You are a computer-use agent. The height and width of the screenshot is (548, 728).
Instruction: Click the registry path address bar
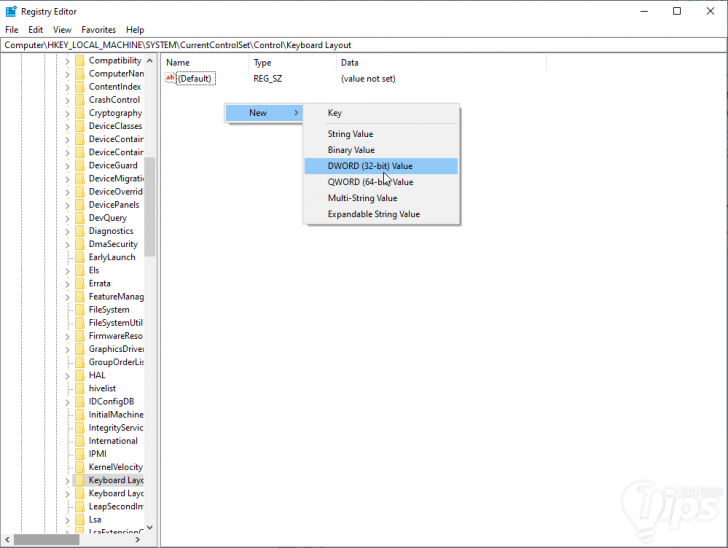tap(364, 45)
